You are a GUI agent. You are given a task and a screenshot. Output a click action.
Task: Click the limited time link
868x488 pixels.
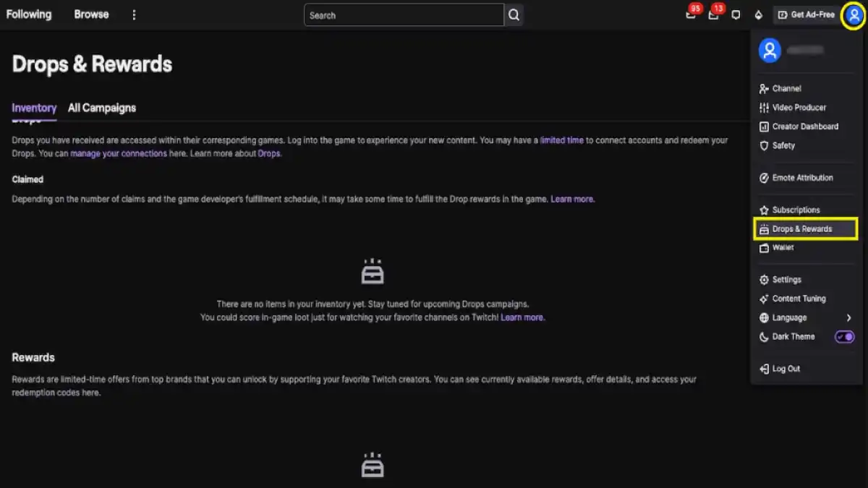(x=562, y=140)
